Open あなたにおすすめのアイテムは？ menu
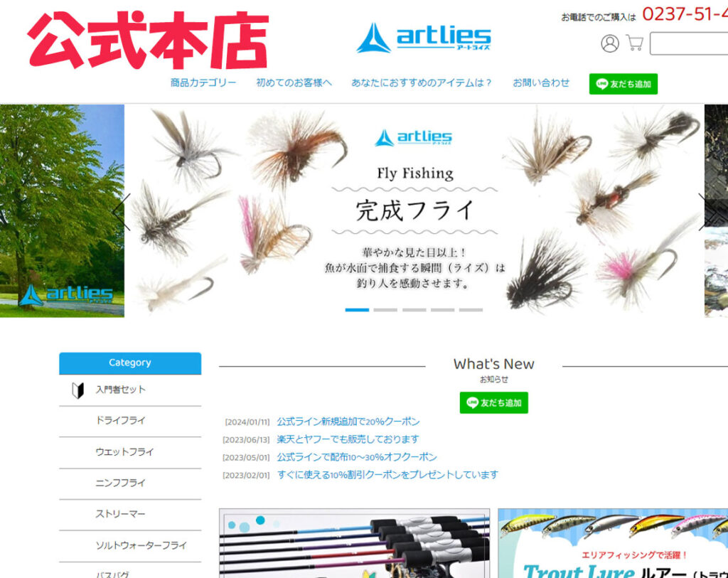Screen dimensions: 728x578 pyautogui.click(x=422, y=83)
